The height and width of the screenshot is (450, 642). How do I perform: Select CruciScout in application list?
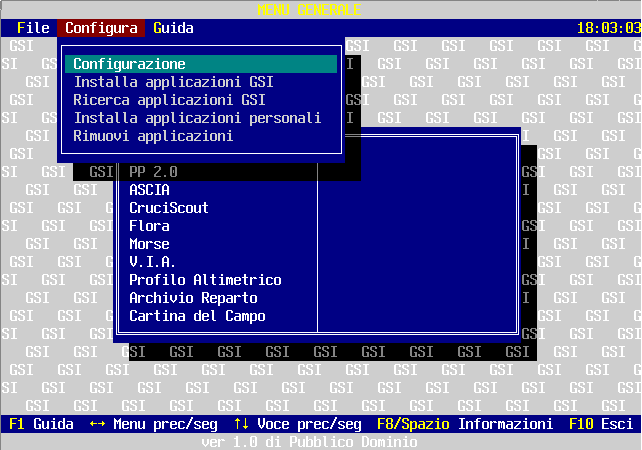pyautogui.click(x=169, y=208)
